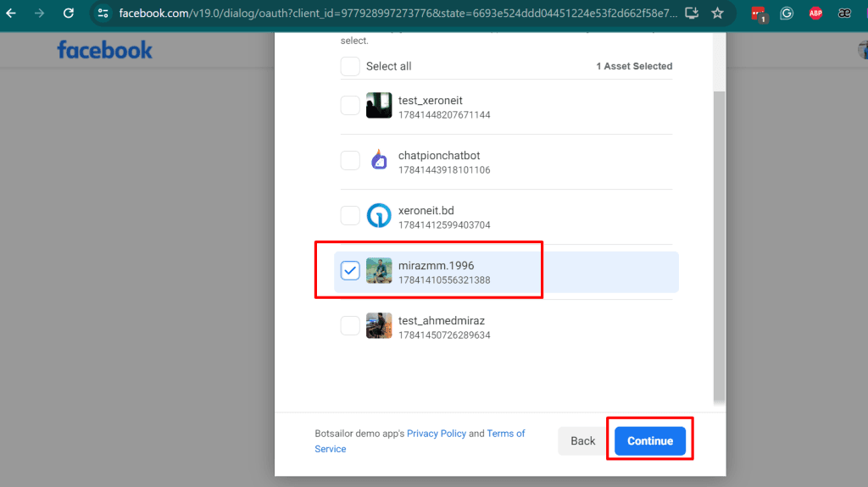The image size is (868, 487).
Task: Check the test_ahmedmiraz checkbox
Action: click(350, 326)
